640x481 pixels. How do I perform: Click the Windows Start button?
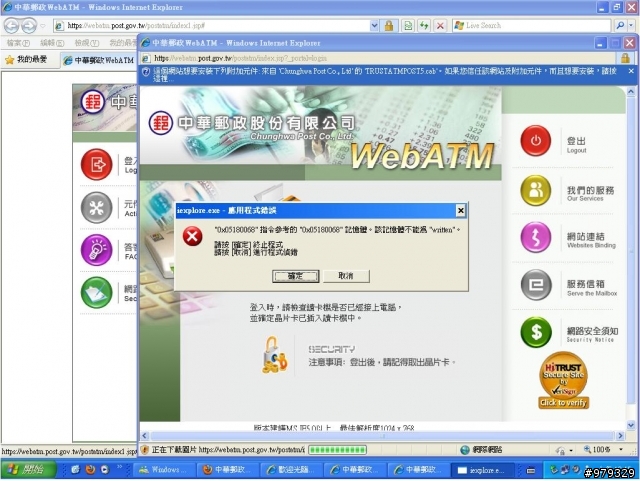point(28,470)
